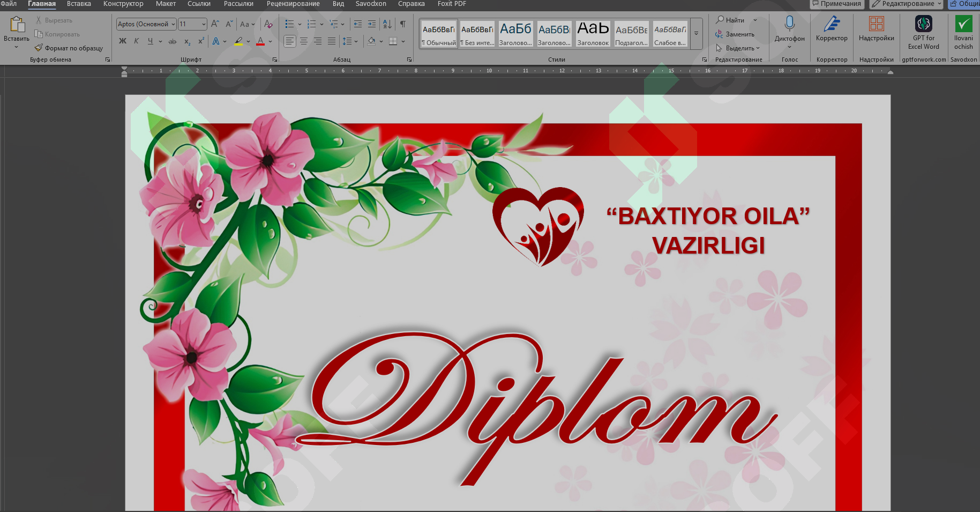Toggle underline (Ч) formatting
The image size is (980, 512).
[150, 41]
